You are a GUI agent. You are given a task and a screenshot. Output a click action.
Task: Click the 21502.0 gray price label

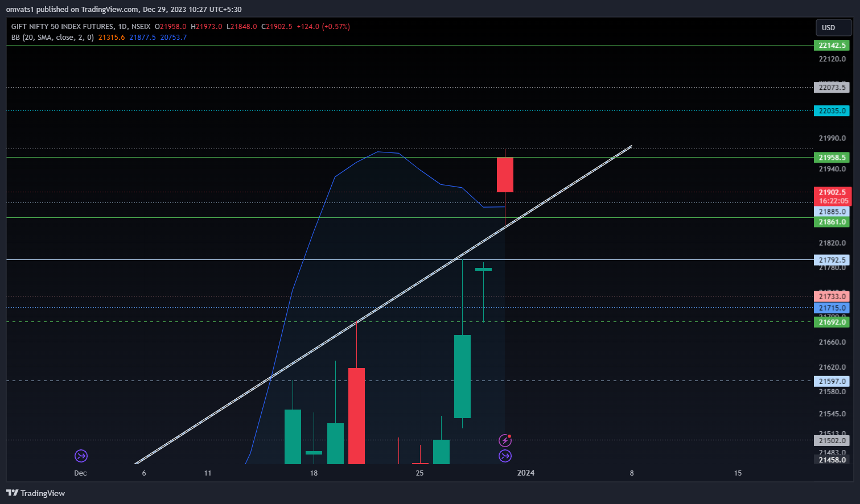pyautogui.click(x=832, y=440)
